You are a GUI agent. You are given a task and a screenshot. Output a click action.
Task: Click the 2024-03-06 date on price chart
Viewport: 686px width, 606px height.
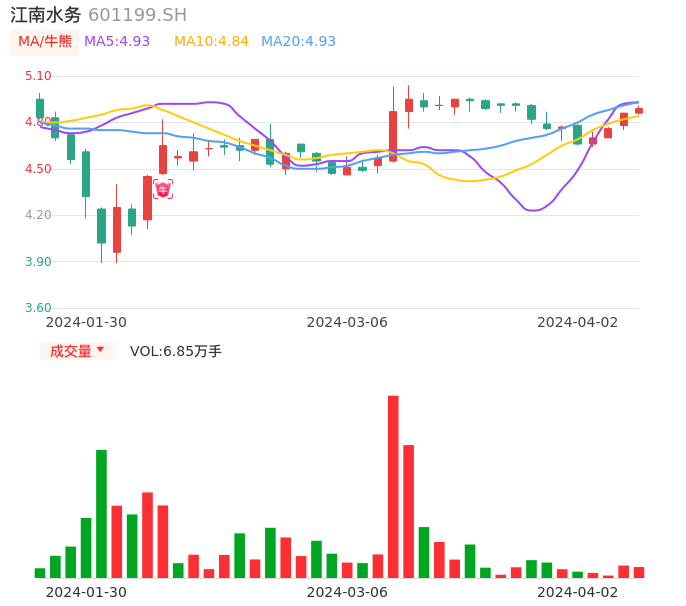click(x=347, y=322)
